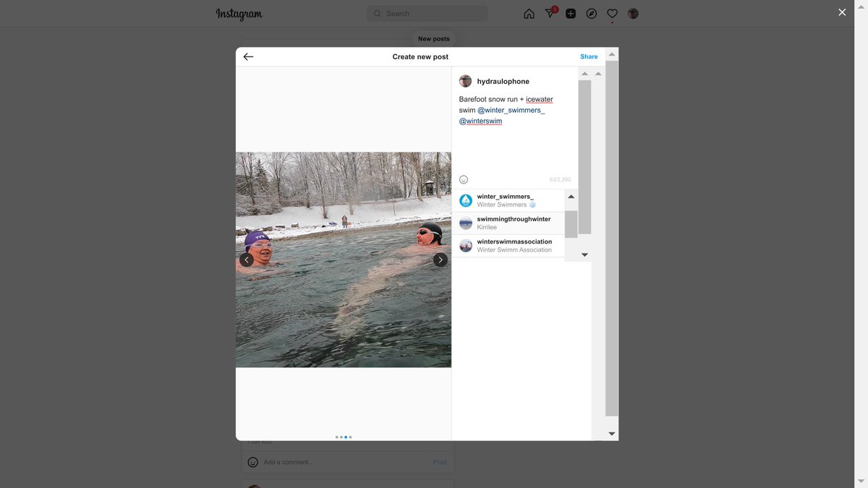
Task: Click into the caption text area
Action: pos(515,132)
